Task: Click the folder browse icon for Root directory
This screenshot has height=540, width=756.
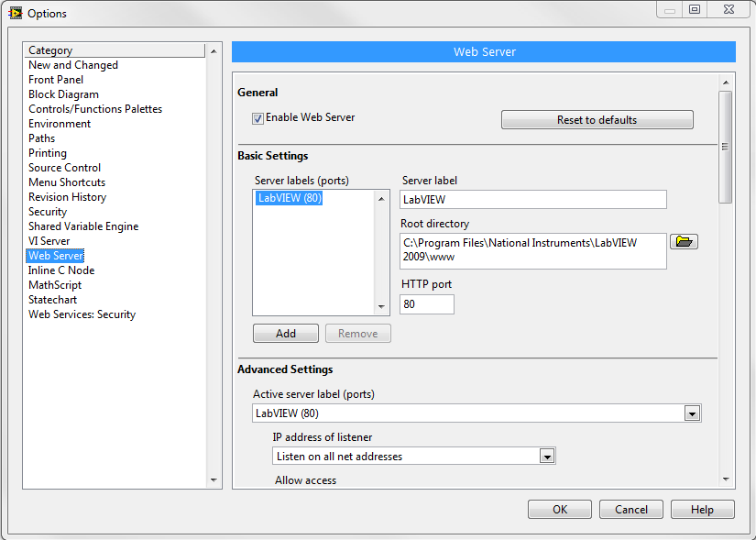Action: (x=684, y=242)
